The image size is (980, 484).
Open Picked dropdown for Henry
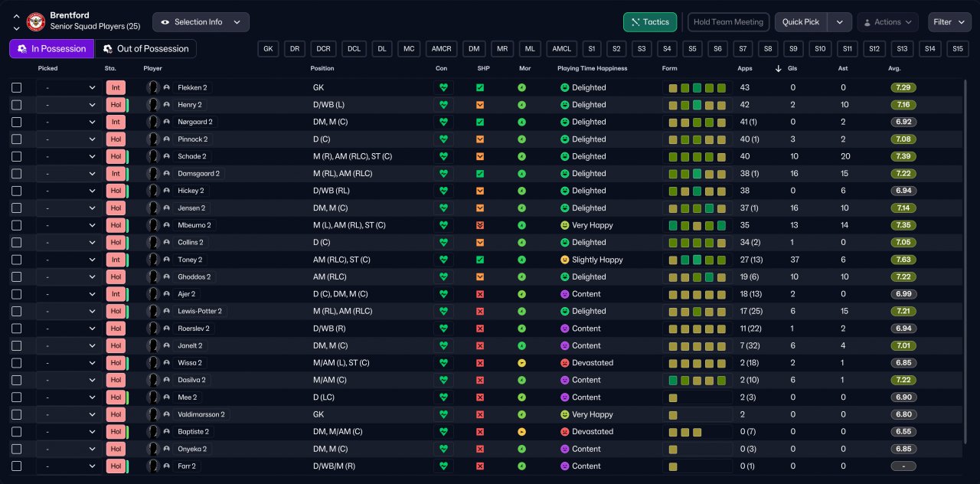pos(69,105)
